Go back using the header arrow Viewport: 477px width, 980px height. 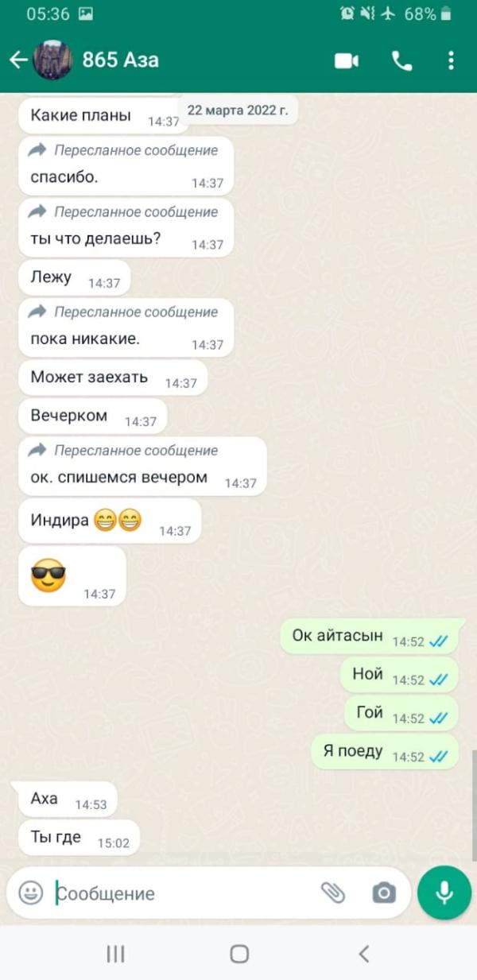pyautogui.click(x=17, y=60)
